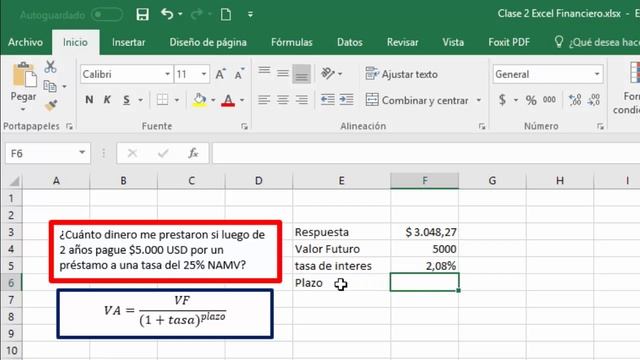640x360 pixels.
Task: Click the Align left icon
Action: tap(264, 100)
